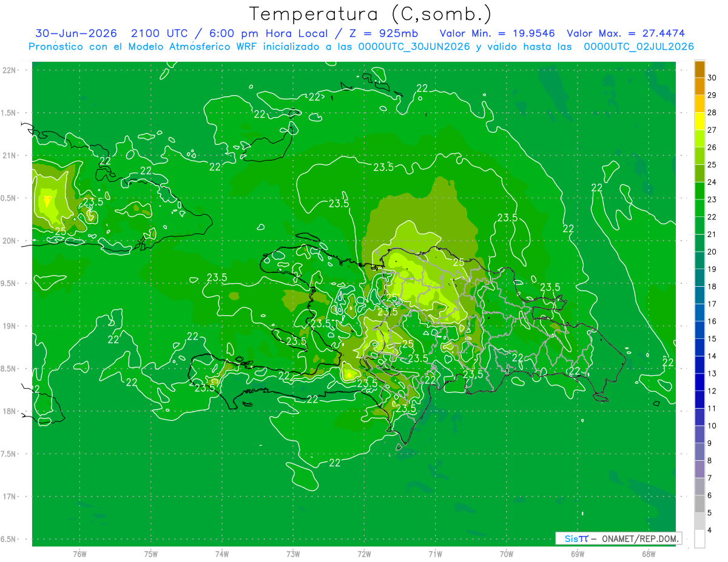The height and width of the screenshot is (562, 728).
Task: Click the "22N" latitude label
Action: pyautogui.click(x=10, y=70)
